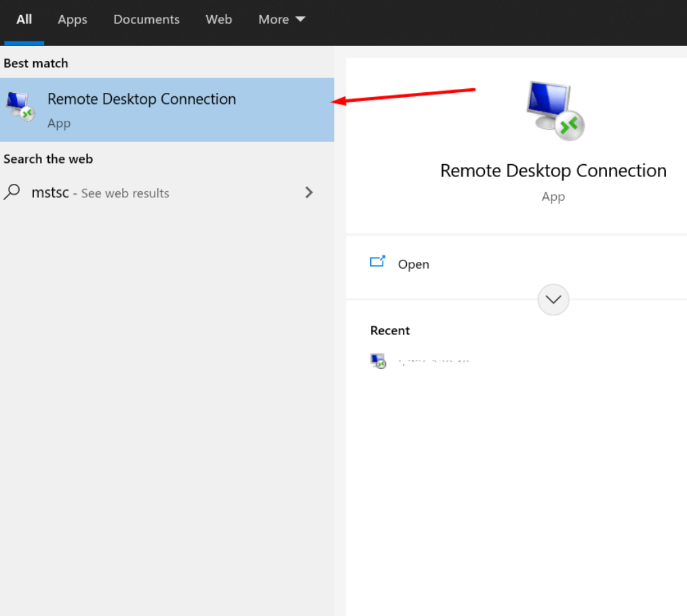Open the recent connection item icon under Recent
This screenshot has width=687, height=616.
(x=378, y=360)
